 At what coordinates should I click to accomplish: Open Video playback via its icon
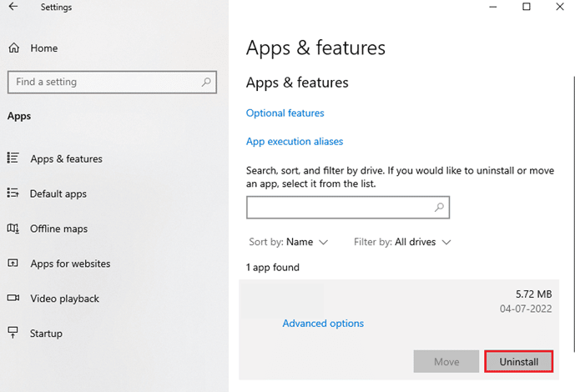click(13, 299)
